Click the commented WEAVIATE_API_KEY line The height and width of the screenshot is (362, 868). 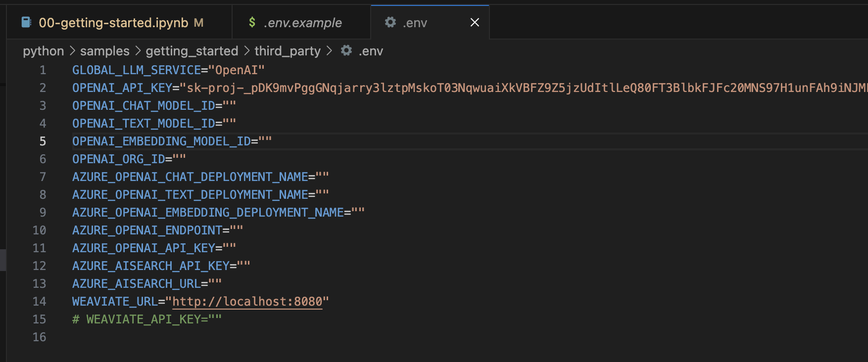click(x=147, y=319)
